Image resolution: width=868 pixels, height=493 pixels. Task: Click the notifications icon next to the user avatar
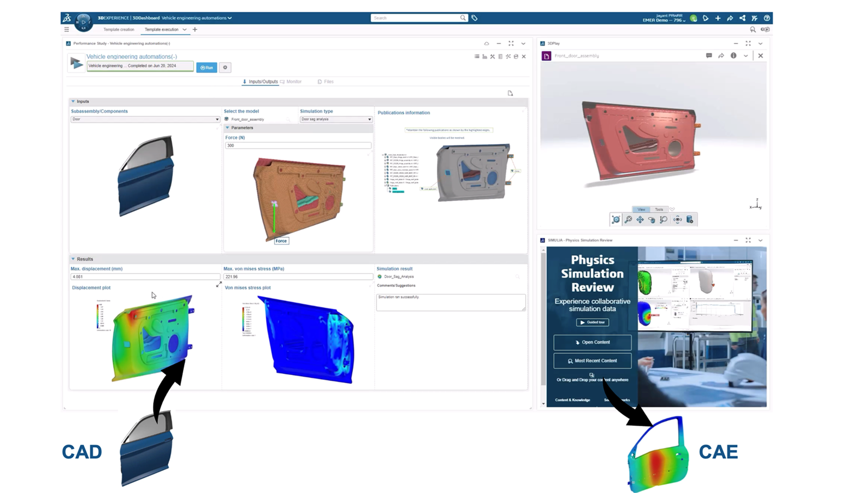pos(706,18)
